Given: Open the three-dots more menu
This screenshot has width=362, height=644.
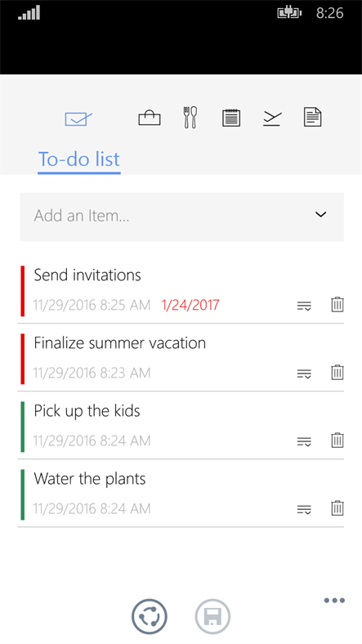Looking at the screenshot, I should click(334, 601).
